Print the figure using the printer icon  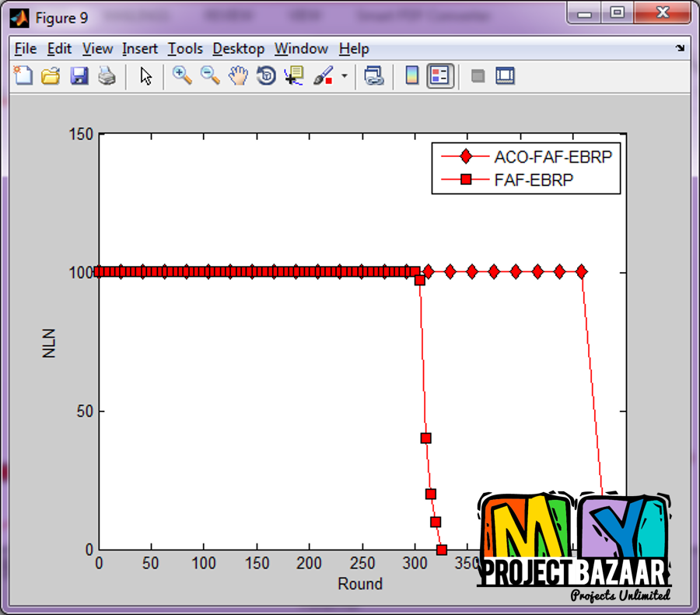pos(107,75)
